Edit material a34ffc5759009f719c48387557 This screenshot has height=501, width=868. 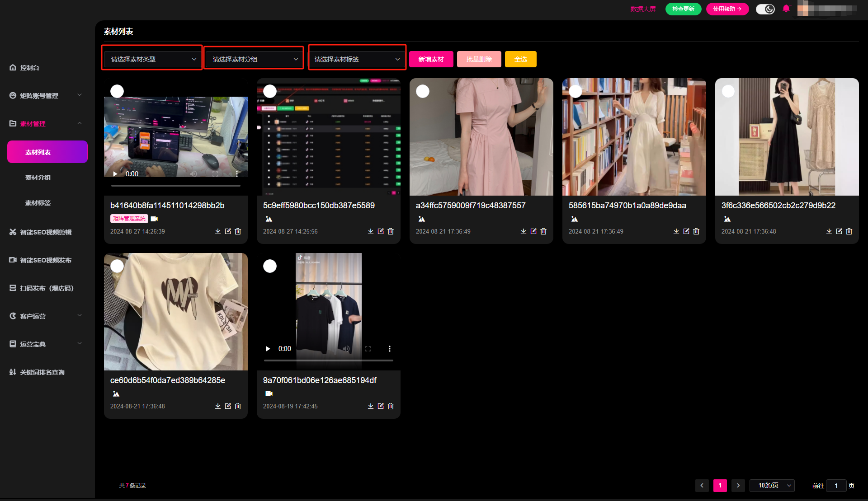[533, 231]
